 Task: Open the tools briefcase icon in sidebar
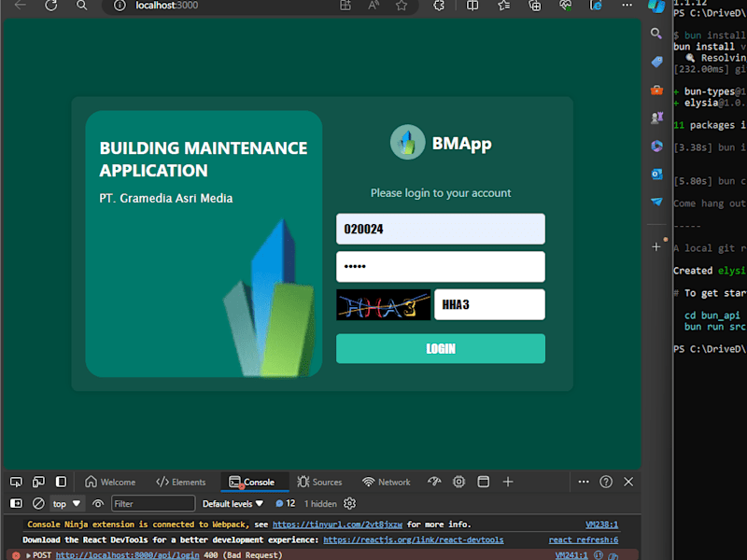656,90
